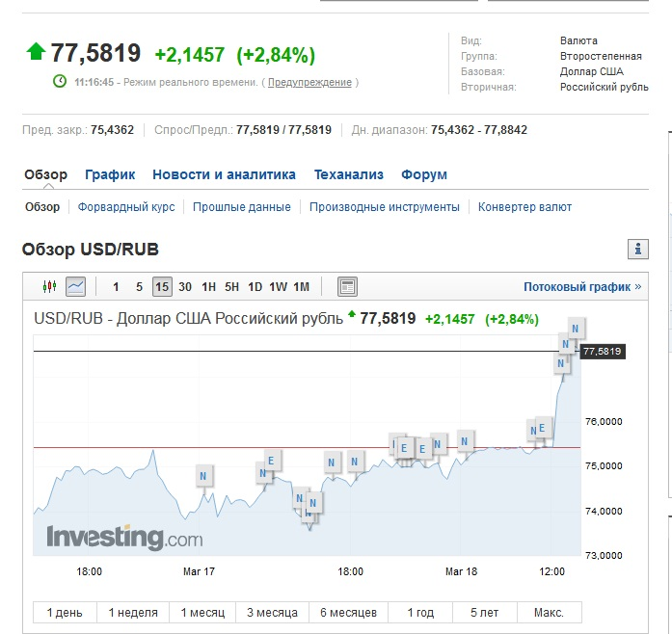Open the topmost N marker on chart peak
The height and width of the screenshot is (634, 672).
(576, 329)
